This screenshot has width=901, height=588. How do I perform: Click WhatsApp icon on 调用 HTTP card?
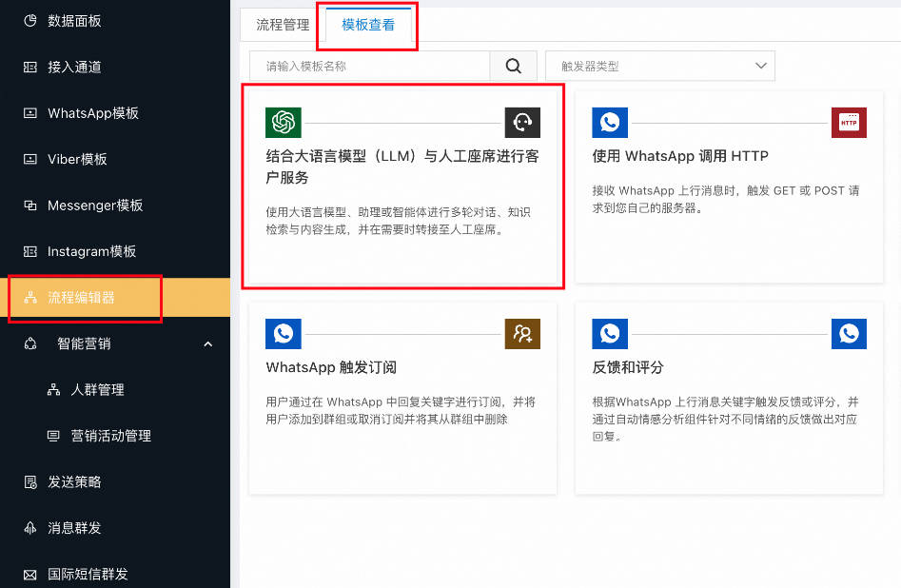(610, 123)
